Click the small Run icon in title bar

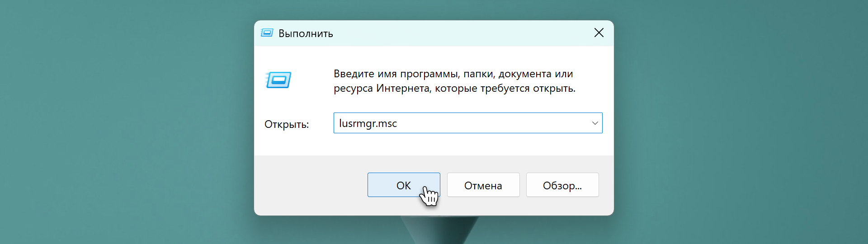tap(267, 33)
